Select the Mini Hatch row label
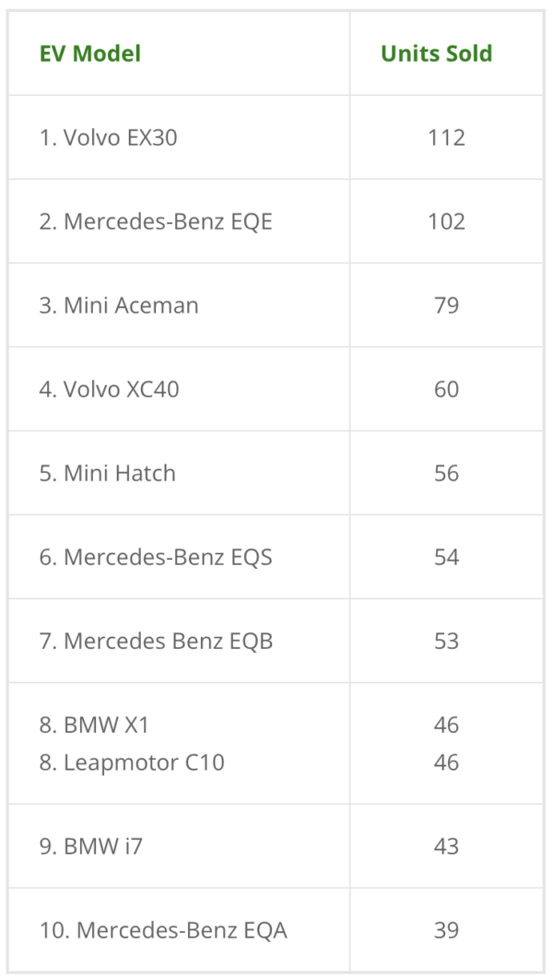Image resolution: width=553 pixels, height=980 pixels. coord(107,473)
